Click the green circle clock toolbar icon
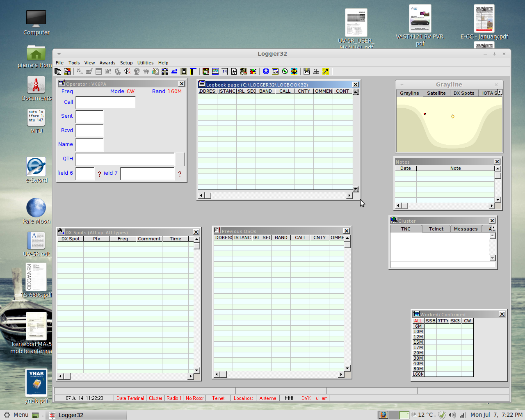The width and height of the screenshot is (525, 420). pyautogui.click(x=285, y=71)
